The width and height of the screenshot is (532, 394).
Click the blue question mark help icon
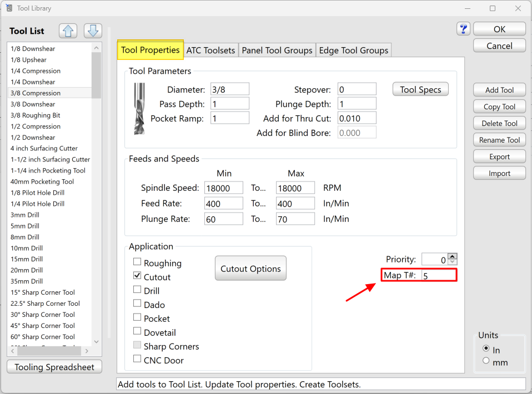point(463,29)
